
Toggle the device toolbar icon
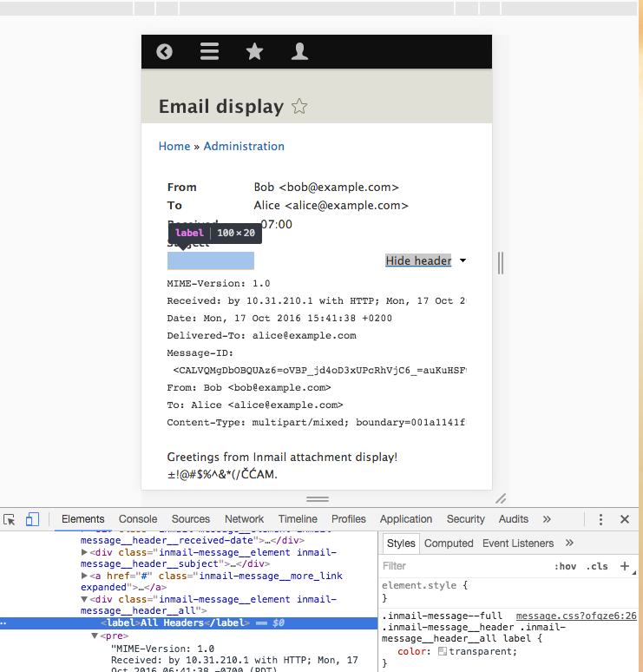(32, 519)
